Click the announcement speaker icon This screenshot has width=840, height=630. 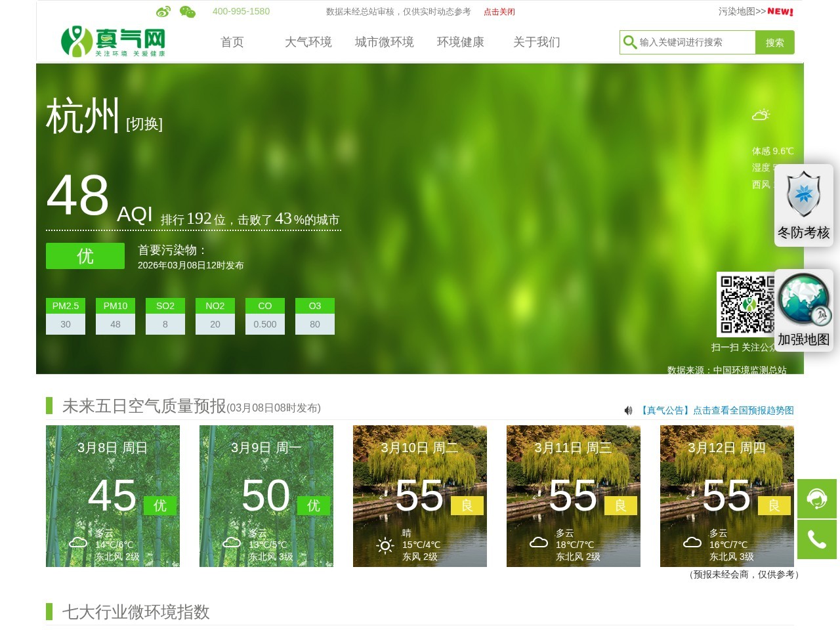pyautogui.click(x=628, y=410)
